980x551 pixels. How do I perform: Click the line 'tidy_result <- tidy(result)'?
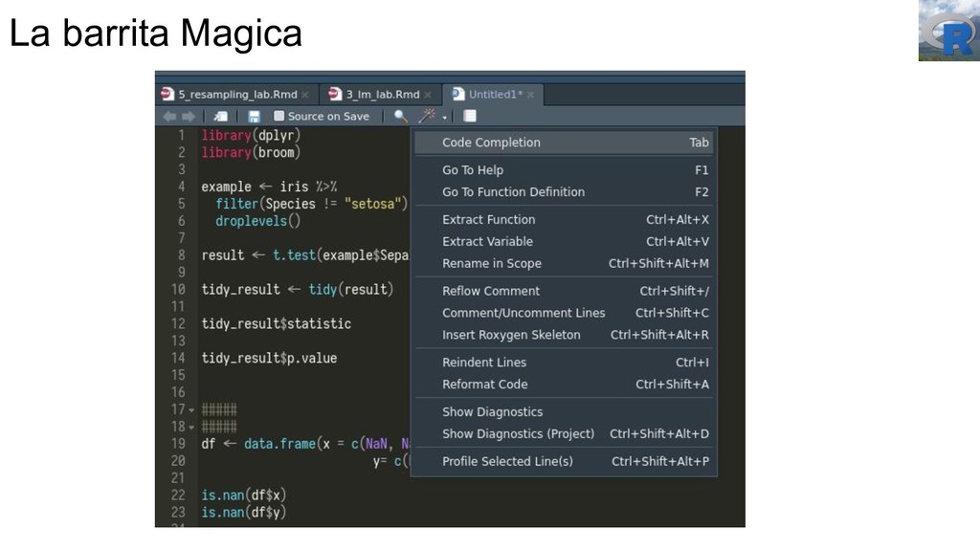tap(298, 290)
